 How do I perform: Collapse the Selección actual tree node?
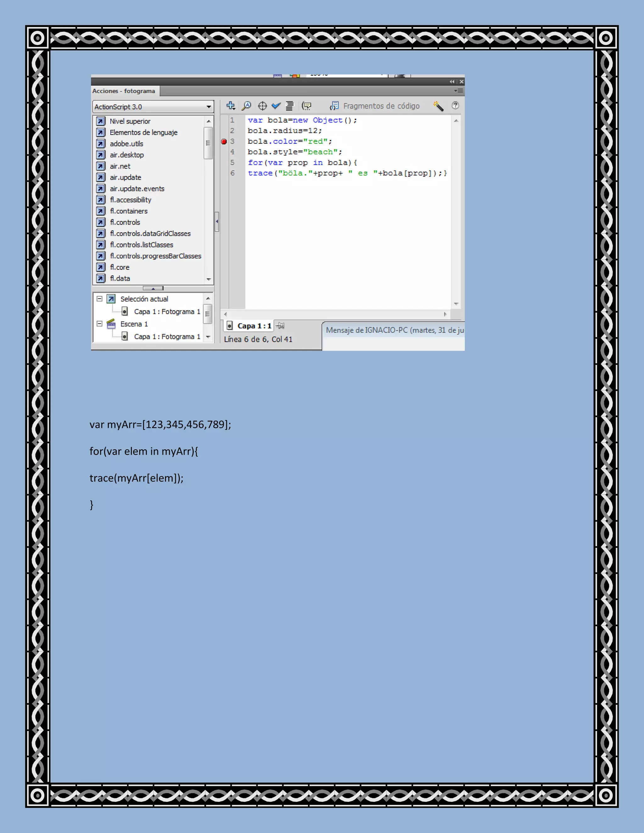[x=100, y=299]
